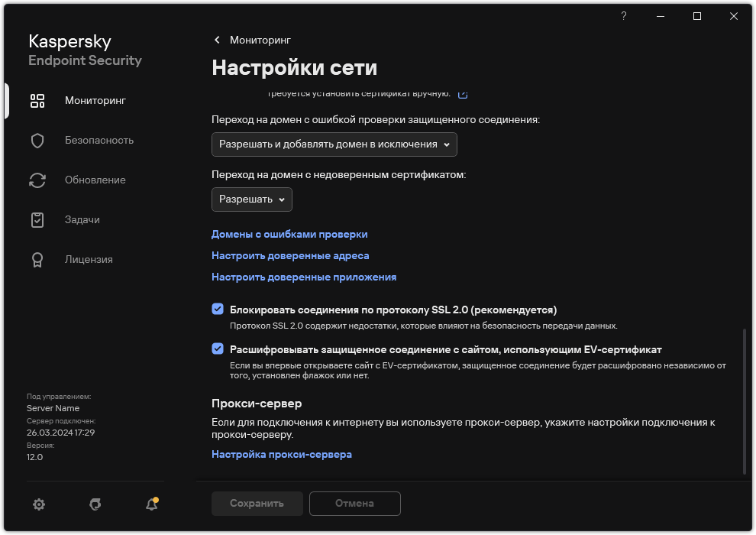Click the Обновление refresh icon

(37, 180)
